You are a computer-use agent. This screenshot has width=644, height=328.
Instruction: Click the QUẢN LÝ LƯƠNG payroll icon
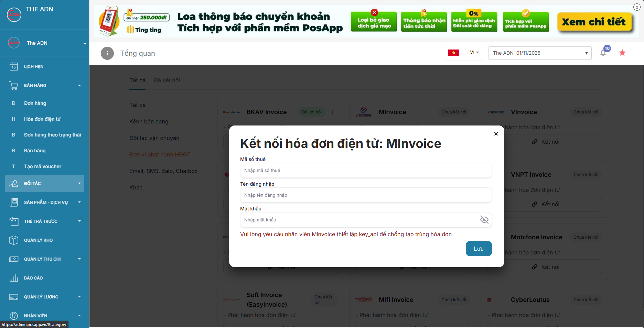click(x=14, y=297)
